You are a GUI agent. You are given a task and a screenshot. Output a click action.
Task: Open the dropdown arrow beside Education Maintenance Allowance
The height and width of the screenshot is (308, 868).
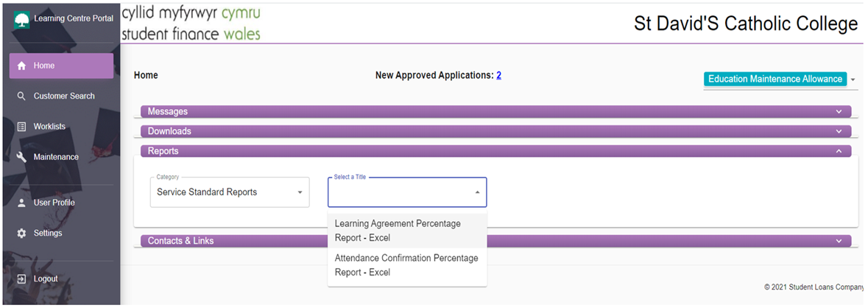[853, 80]
